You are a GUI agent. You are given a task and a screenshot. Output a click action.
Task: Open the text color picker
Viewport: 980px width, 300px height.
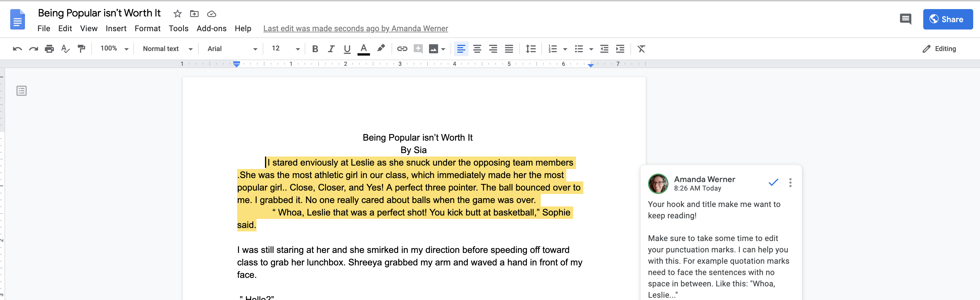click(x=364, y=49)
